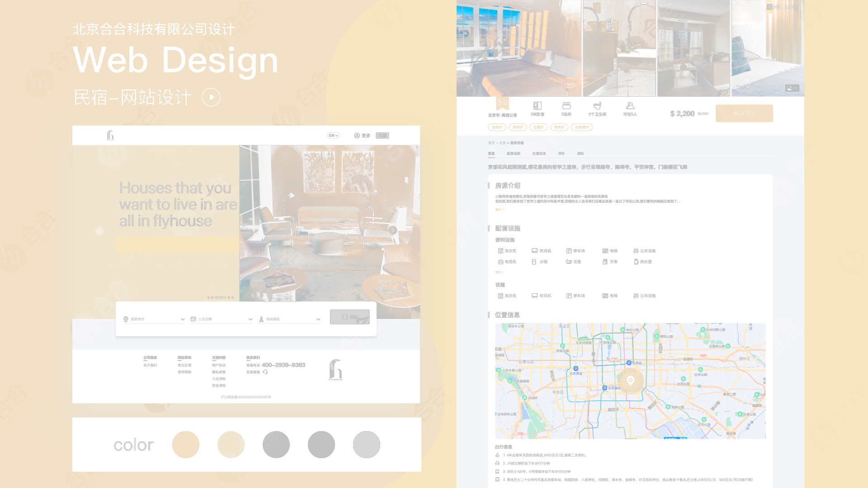Switch to the 配套设施 tab
The width and height of the screenshot is (868, 488).
(x=513, y=154)
